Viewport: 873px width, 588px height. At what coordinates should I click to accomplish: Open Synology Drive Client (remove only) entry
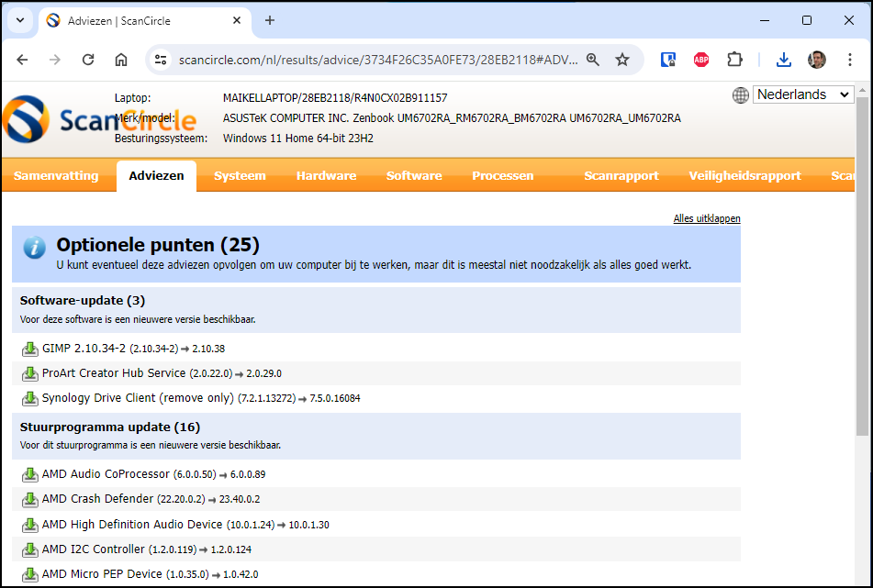[x=201, y=398]
